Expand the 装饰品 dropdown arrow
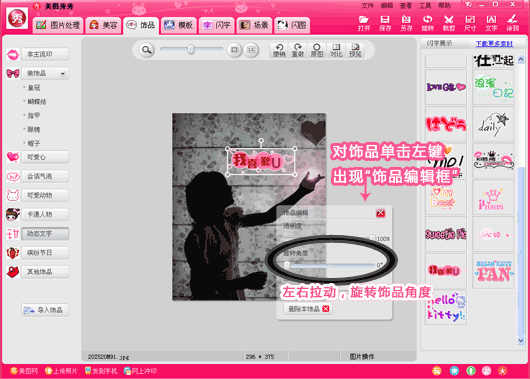 point(63,73)
